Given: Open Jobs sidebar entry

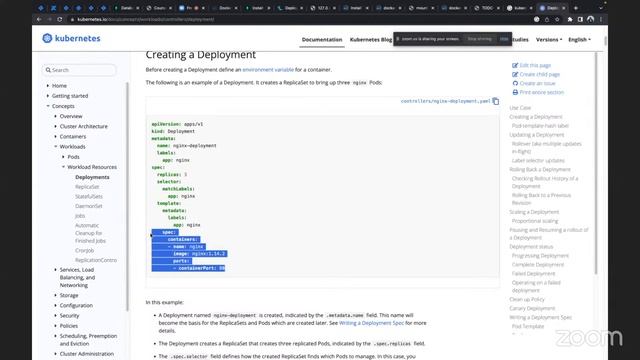Looking at the screenshot, I should [80, 216].
